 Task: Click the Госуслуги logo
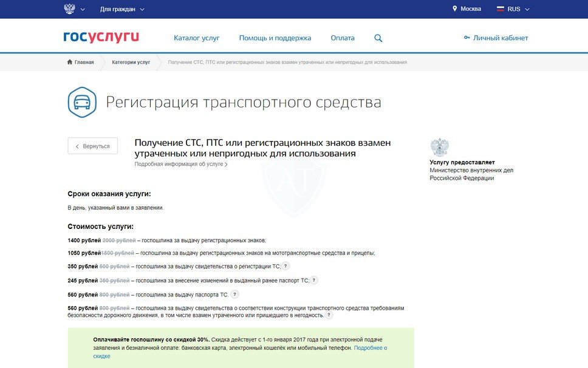pyautogui.click(x=101, y=37)
